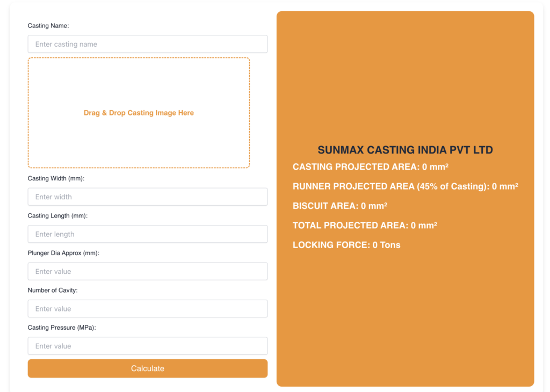Click the Total Projected Area result
This screenshot has width=550, height=392.
click(365, 226)
